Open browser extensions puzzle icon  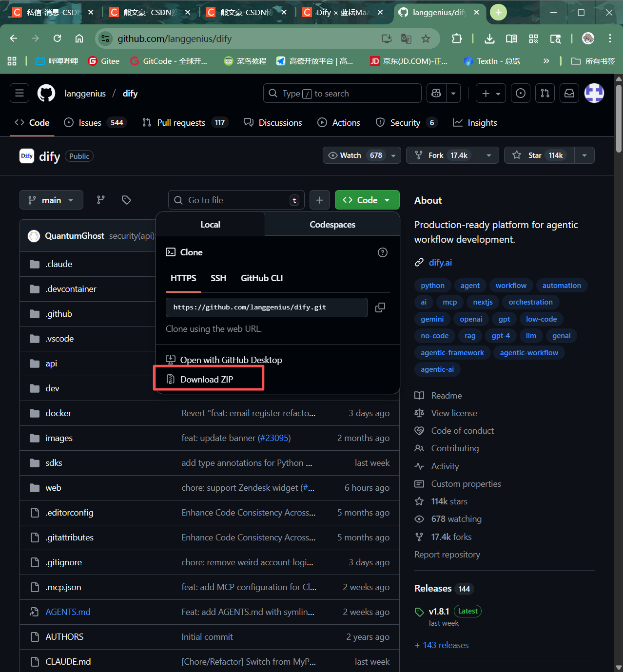tap(457, 38)
